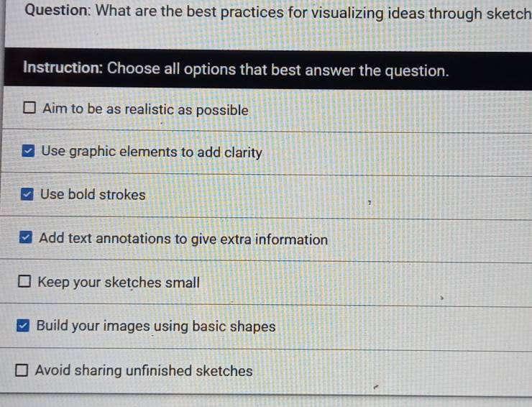
Task: Tick the 'Keep your sketches small' checkbox
Action: point(24,283)
